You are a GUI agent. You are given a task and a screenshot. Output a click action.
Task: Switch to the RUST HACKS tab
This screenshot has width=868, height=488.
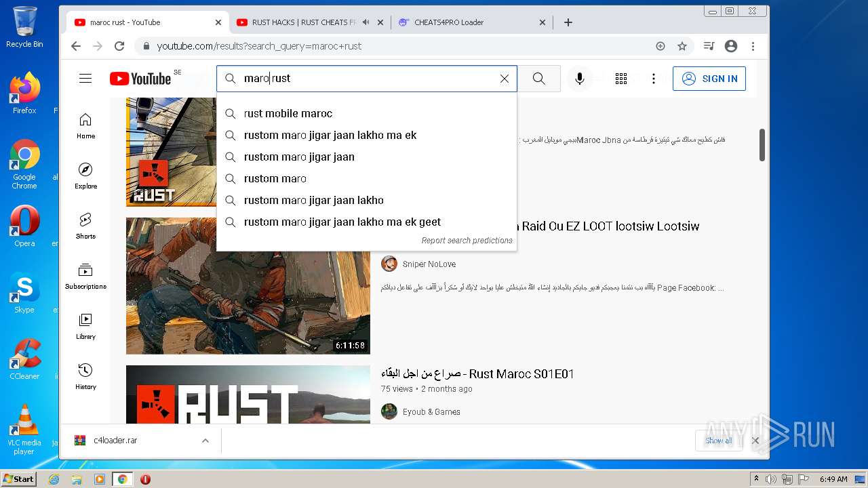tap(304, 22)
